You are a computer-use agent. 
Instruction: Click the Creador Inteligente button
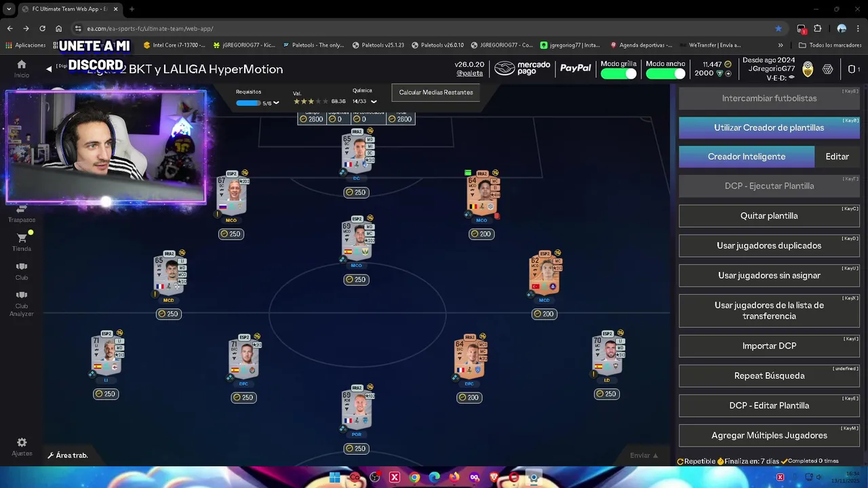(x=747, y=157)
